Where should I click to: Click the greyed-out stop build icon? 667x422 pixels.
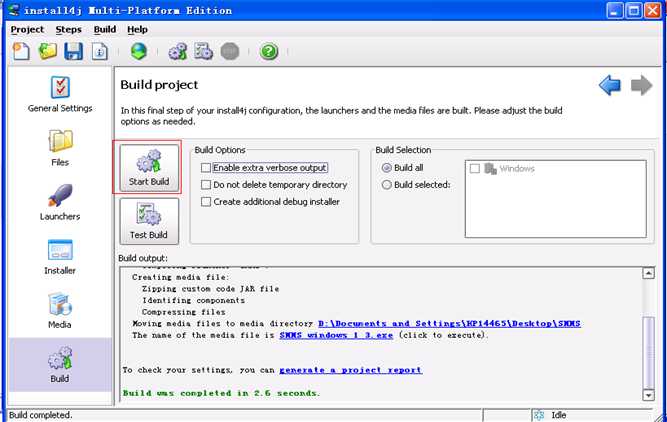230,52
